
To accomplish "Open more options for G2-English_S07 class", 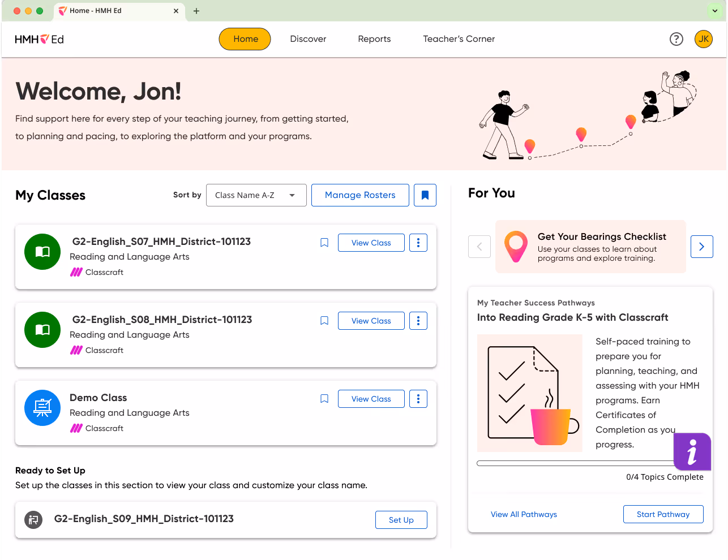I will (x=418, y=243).
